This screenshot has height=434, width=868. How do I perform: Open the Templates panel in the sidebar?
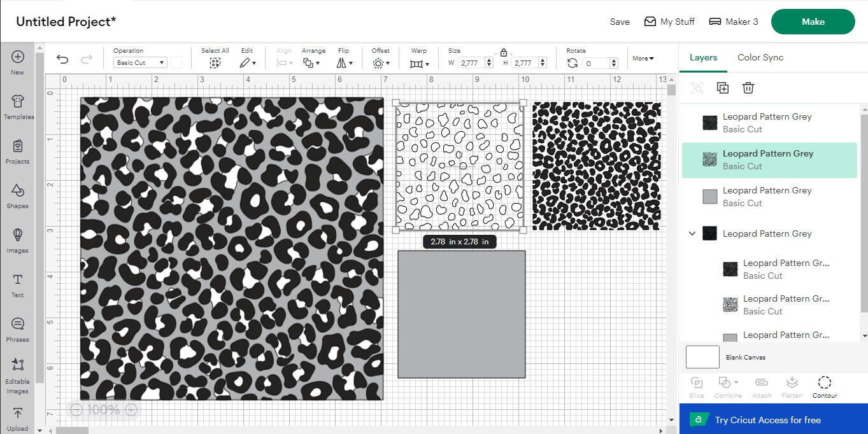(x=18, y=107)
